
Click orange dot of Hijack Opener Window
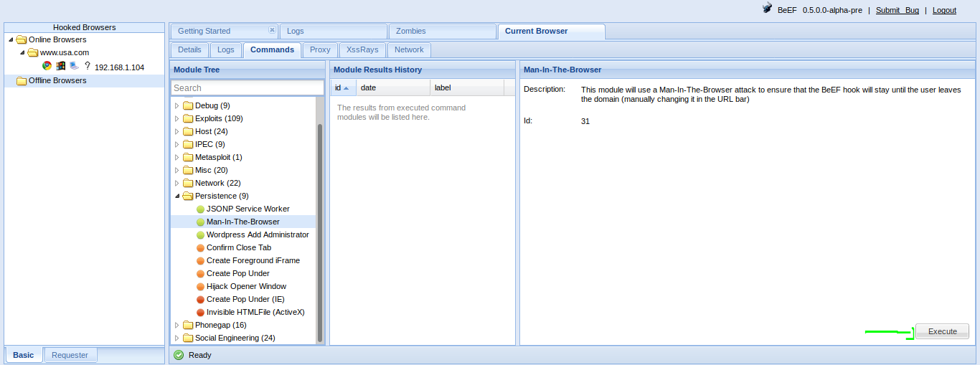(200, 287)
